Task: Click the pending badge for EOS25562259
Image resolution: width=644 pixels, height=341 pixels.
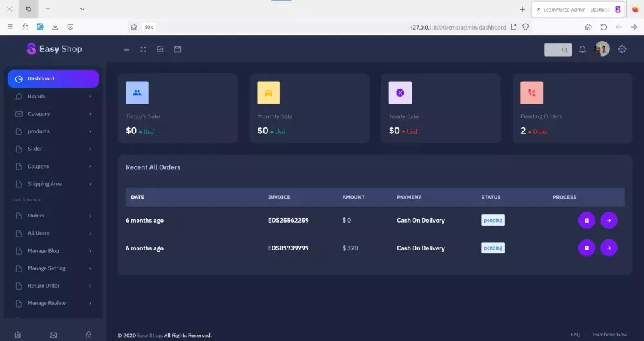Action: tap(493, 220)
